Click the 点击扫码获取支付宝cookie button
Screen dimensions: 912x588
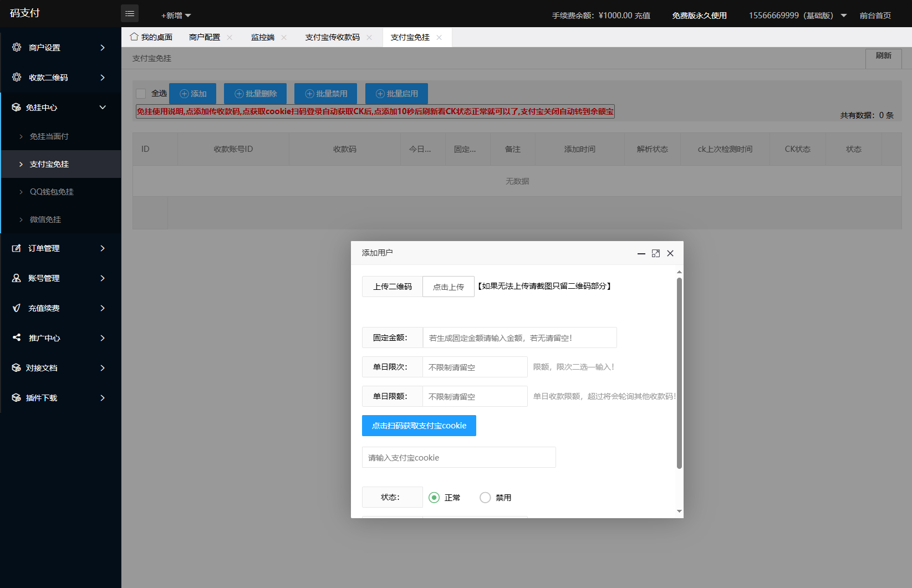click(x=419, y=425)
